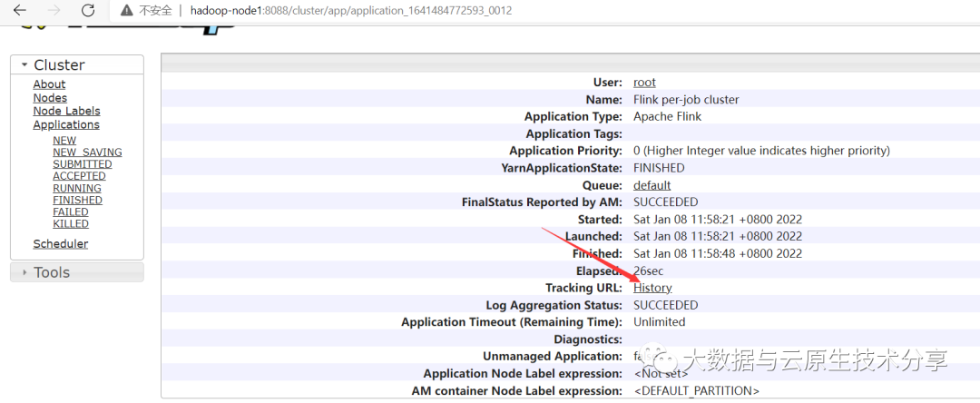Screen dimensions: 980x403
Task: Click the address bar URL
Action: (351, 11)
